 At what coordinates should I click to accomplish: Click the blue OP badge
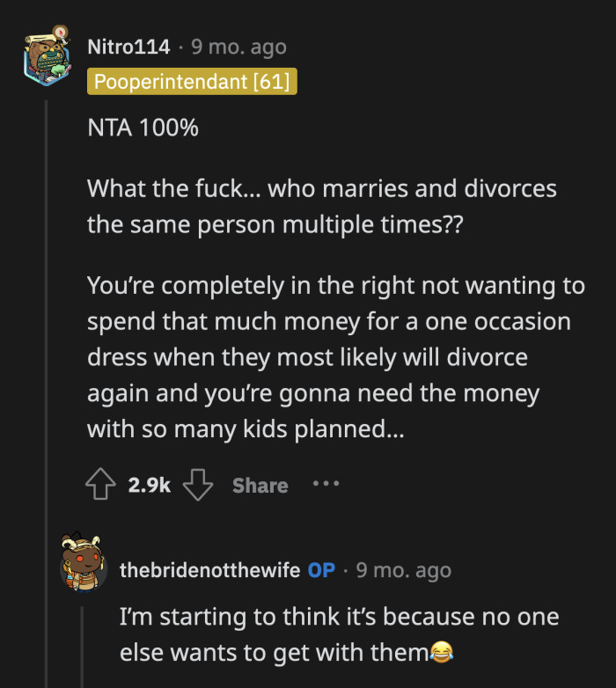321,569
